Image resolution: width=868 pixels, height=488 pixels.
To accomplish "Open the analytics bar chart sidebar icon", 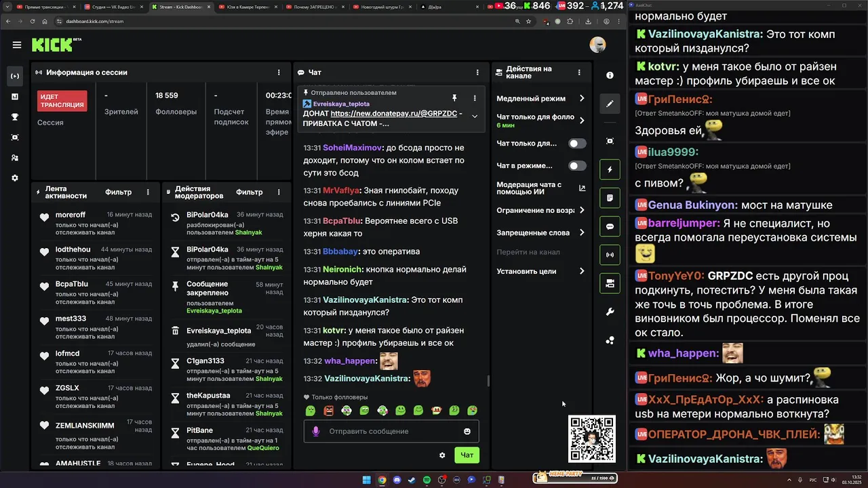I will pos(15,97).
